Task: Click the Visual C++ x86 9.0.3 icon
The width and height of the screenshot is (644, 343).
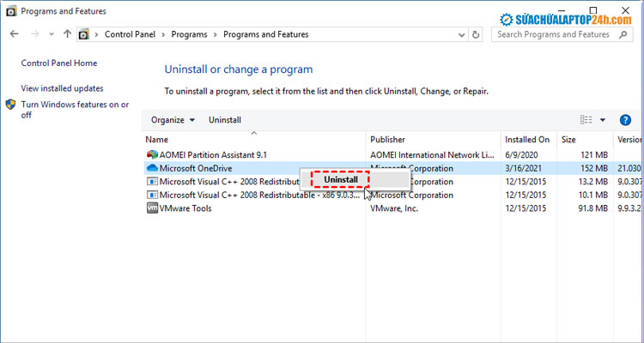Action: 152,195
